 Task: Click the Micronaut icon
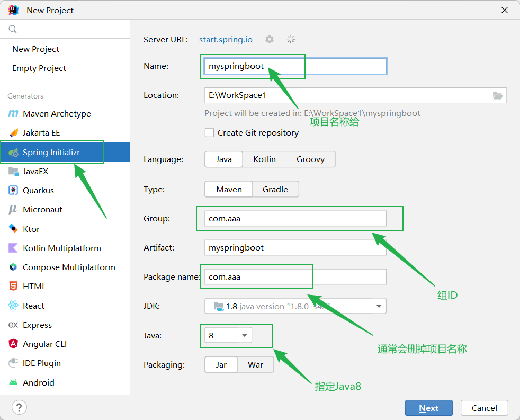point(13,210)
